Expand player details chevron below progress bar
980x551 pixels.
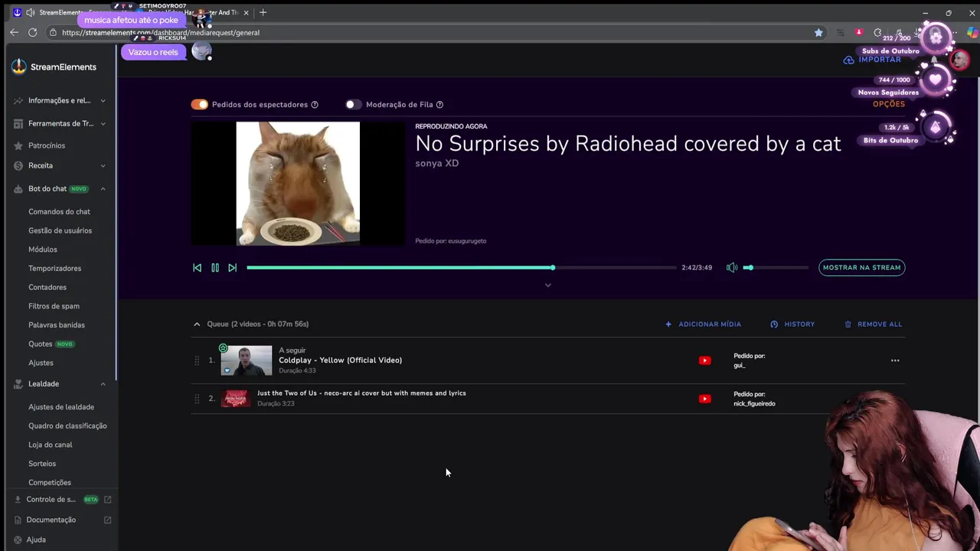tap(547, 285)
